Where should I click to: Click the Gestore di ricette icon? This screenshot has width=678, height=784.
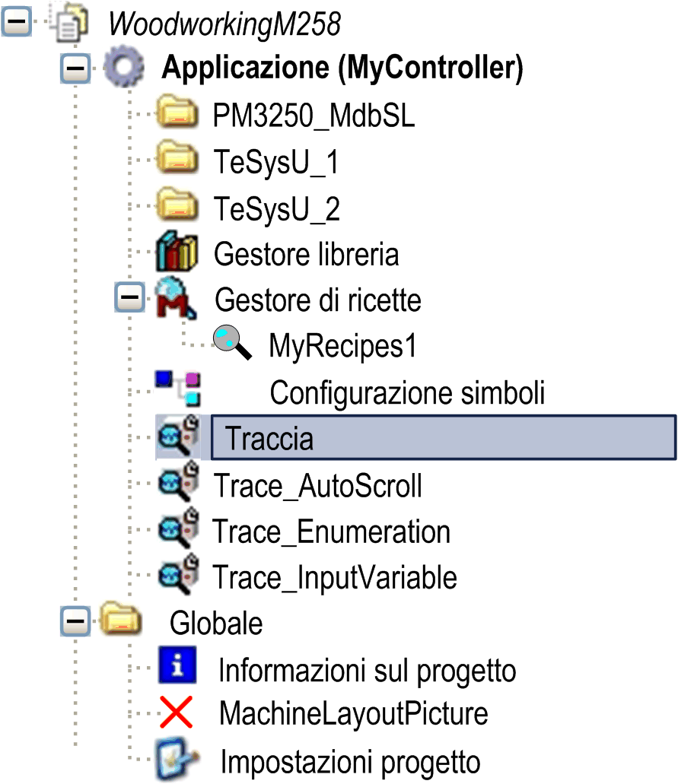tap(176, 298)
